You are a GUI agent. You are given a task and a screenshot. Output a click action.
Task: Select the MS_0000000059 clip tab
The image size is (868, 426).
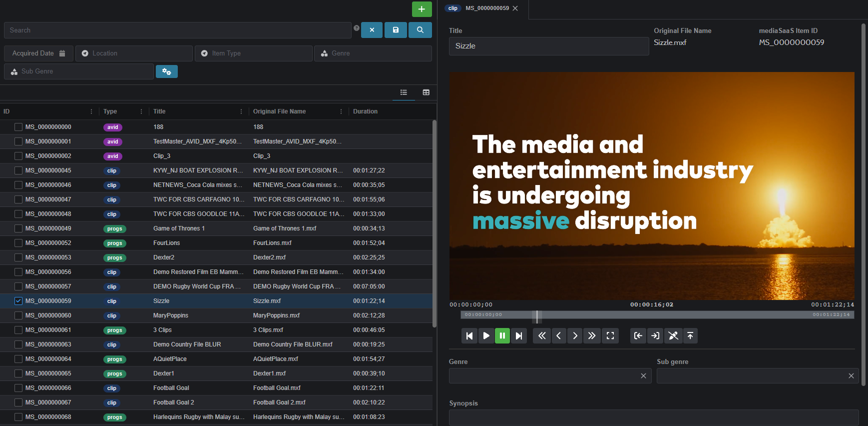coord(481,8)
